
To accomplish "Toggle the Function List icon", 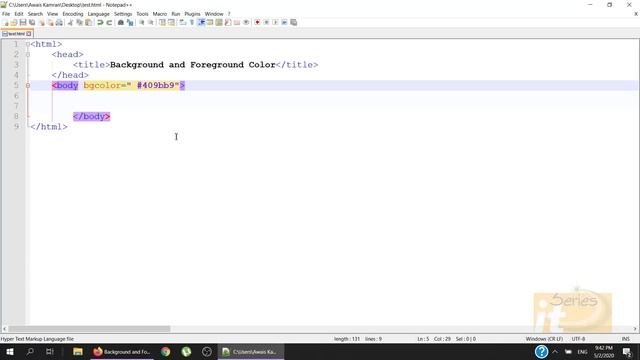I will point(228,23).
